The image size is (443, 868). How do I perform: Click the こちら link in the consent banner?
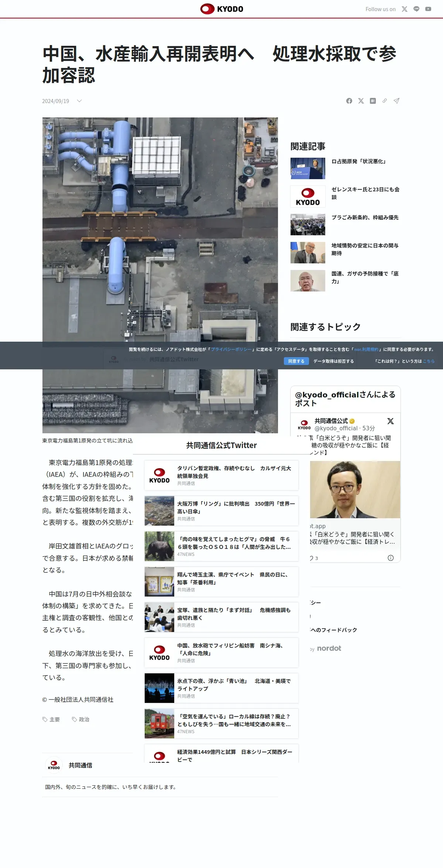pos(429,361)
